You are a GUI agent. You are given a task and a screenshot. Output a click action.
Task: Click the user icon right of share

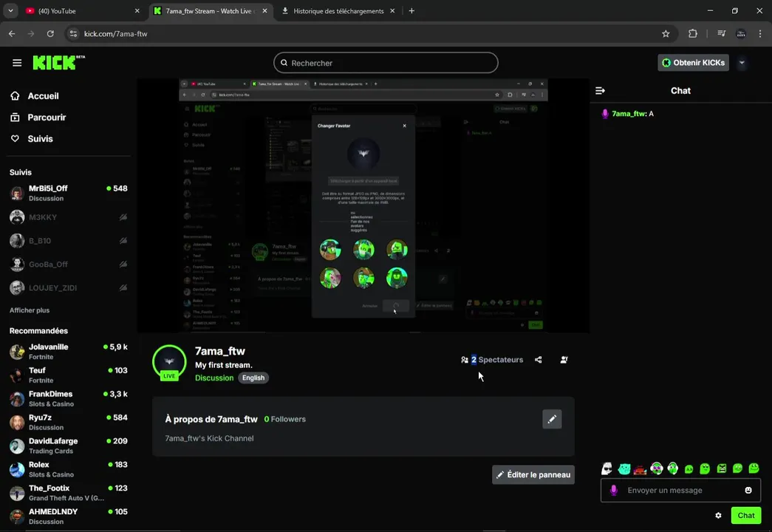564,360
